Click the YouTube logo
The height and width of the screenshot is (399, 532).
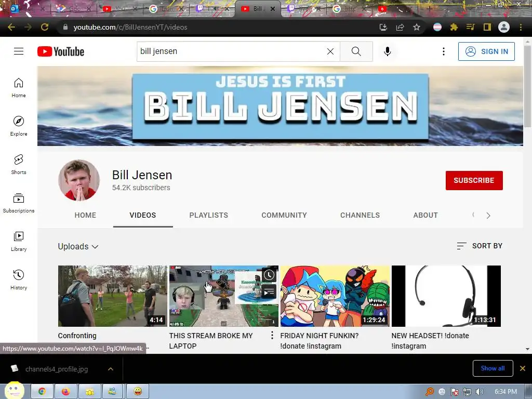(x=61, y=51)
